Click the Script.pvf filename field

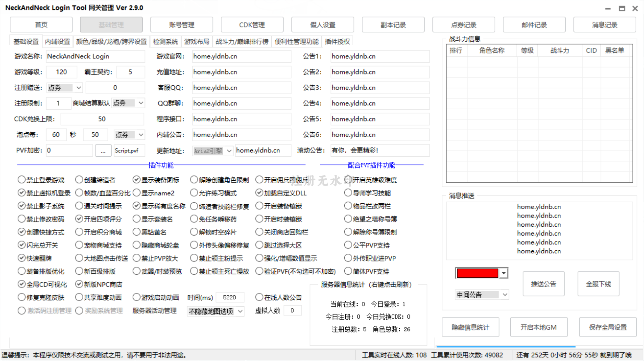129,151
